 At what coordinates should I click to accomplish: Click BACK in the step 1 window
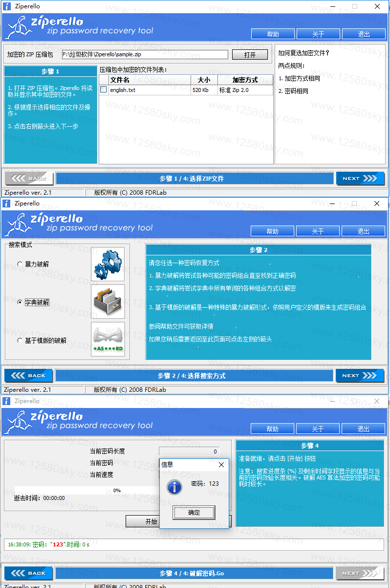coord(29,179)
